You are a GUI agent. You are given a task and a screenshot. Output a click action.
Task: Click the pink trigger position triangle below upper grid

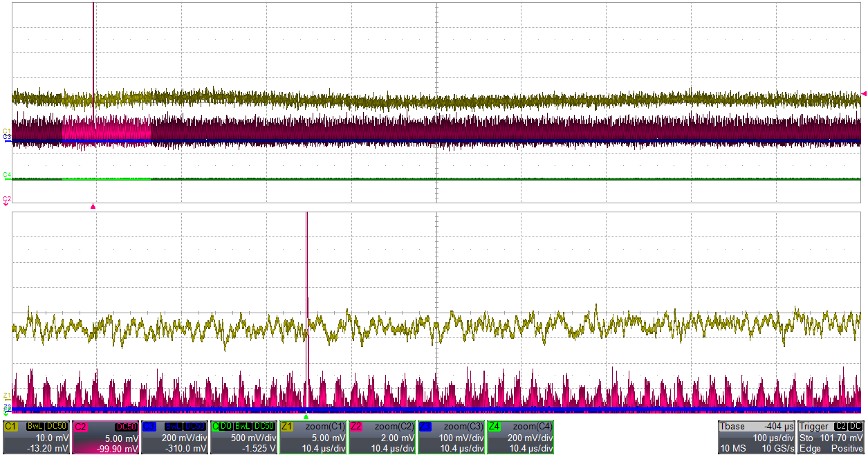pos(93,206)
